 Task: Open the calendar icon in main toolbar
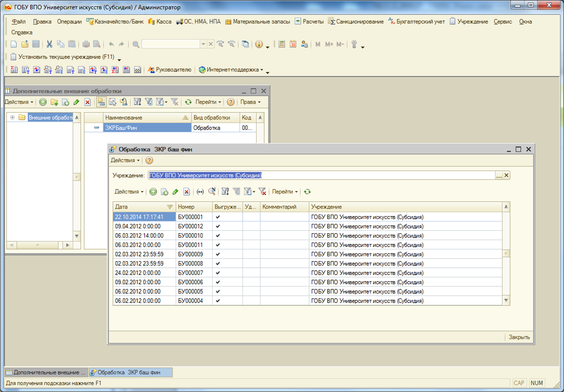pos(293,44)
